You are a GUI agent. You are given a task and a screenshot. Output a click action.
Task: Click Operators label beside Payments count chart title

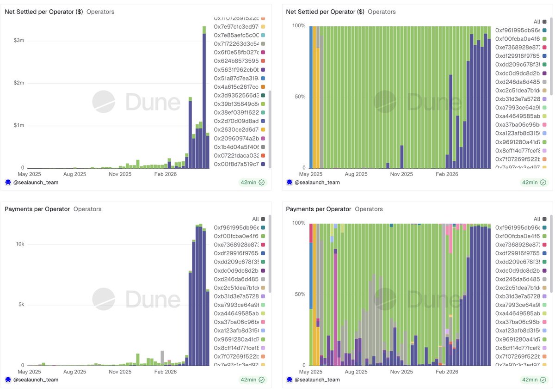click(x=87, y=209)
